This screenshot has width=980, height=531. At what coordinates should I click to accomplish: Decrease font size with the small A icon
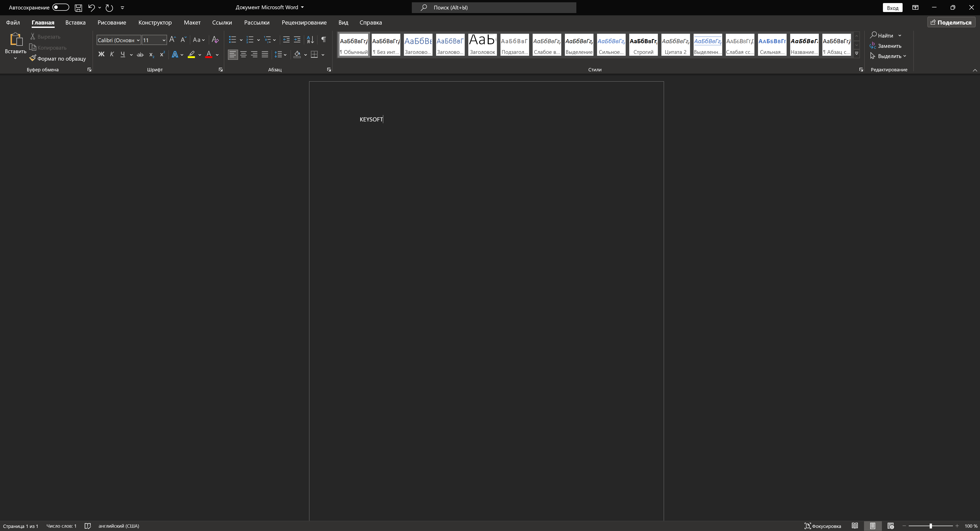(x=183, y=40)
